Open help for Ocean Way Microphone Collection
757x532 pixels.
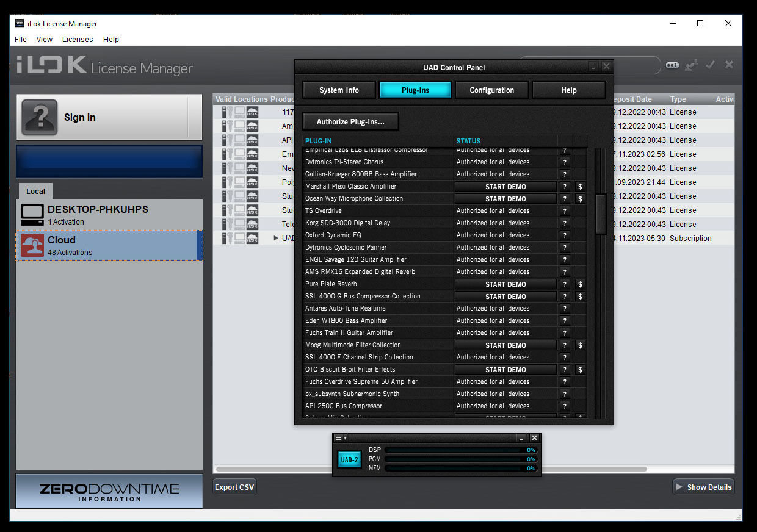[x=565, y=199]
